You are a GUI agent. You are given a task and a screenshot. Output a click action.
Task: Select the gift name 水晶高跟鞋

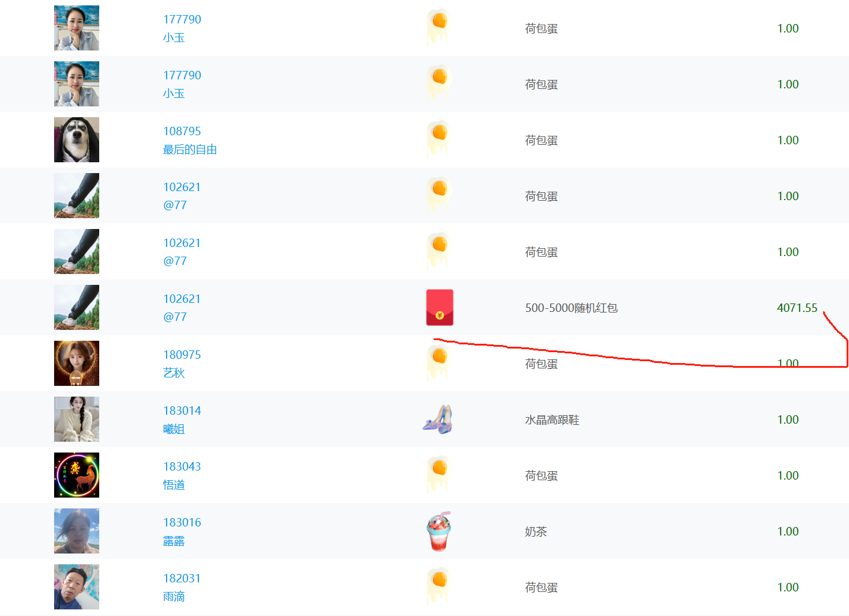(552, 419)
